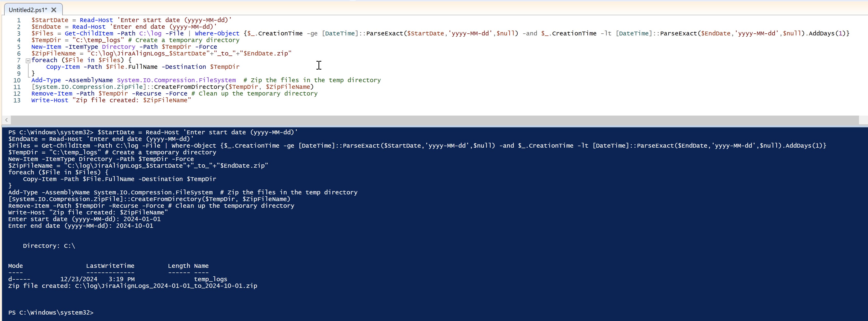Switch to the Untitled2.ps1 script tab

point(28,10)
